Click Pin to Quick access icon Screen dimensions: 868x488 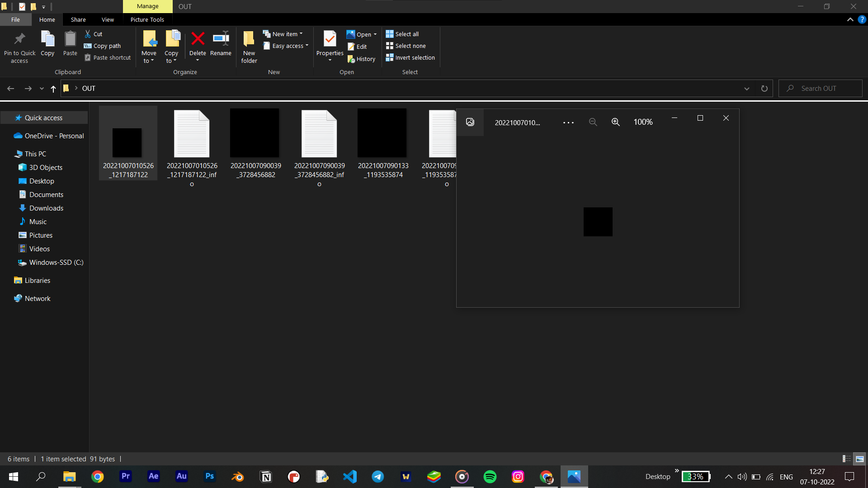coord(19,39)
